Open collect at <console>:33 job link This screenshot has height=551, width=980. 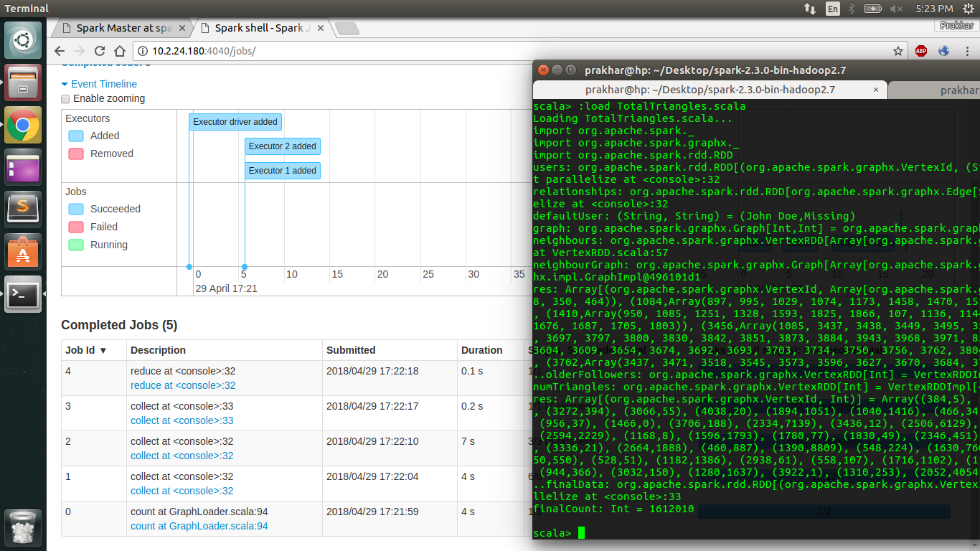click(182, 420)
